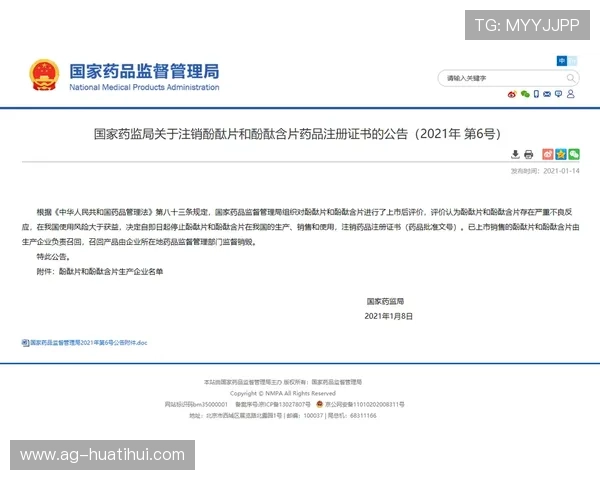600x480 pixels.
Task: Open the message comment bubble icon
Action: (x=558, y=94)
